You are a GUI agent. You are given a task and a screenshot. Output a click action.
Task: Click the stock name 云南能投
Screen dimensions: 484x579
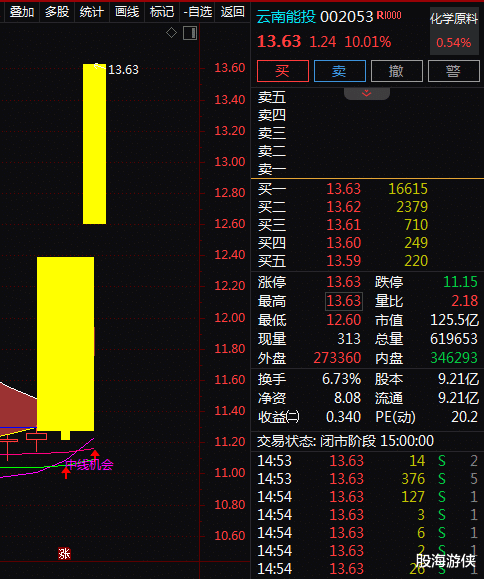286,17
